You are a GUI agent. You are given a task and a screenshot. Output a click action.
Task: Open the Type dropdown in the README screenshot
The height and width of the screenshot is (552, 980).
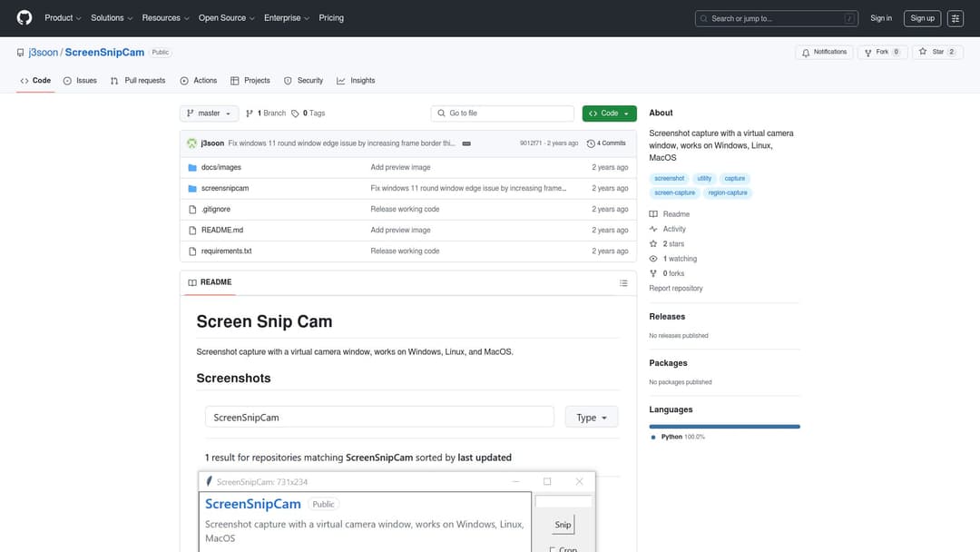[x=592, y=417]
